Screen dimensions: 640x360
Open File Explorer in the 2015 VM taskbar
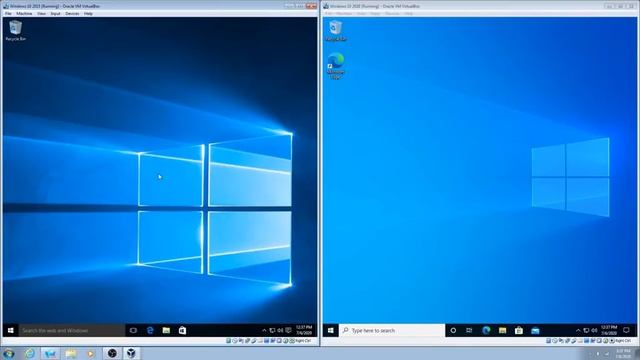coord(166,330)
